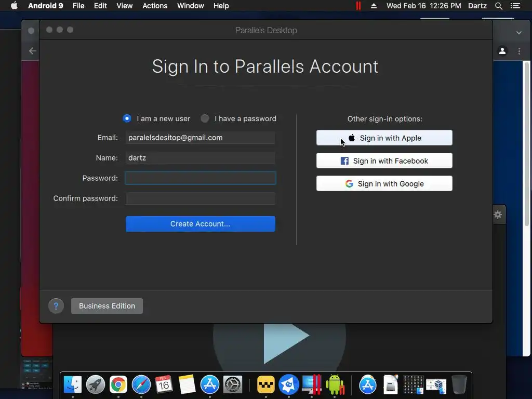
Task: Launch Google Chrome from the dock
Action: 118,385
